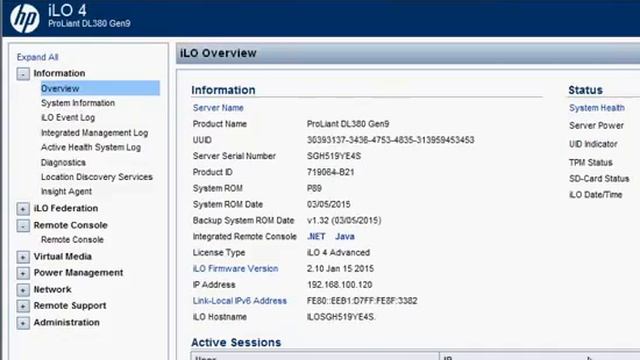Screen dimensions: 640x360
Task: Open Active Health System Log
Action: [x=91, y=147]
